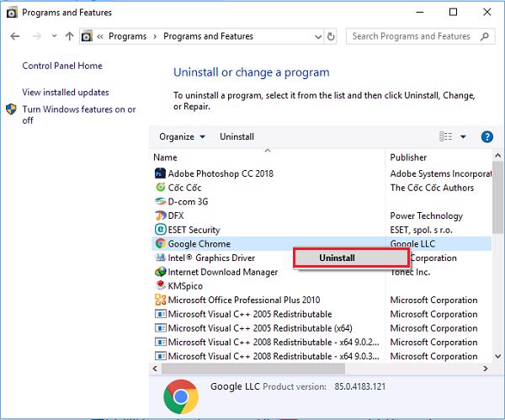Select the Google Chrome entry name
Viewport: 505px width, 420px height.
tap(199, 244)
